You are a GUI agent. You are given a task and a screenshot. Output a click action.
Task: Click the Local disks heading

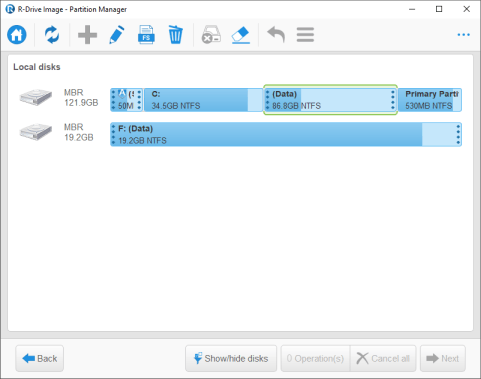click(x=37, y=67)
